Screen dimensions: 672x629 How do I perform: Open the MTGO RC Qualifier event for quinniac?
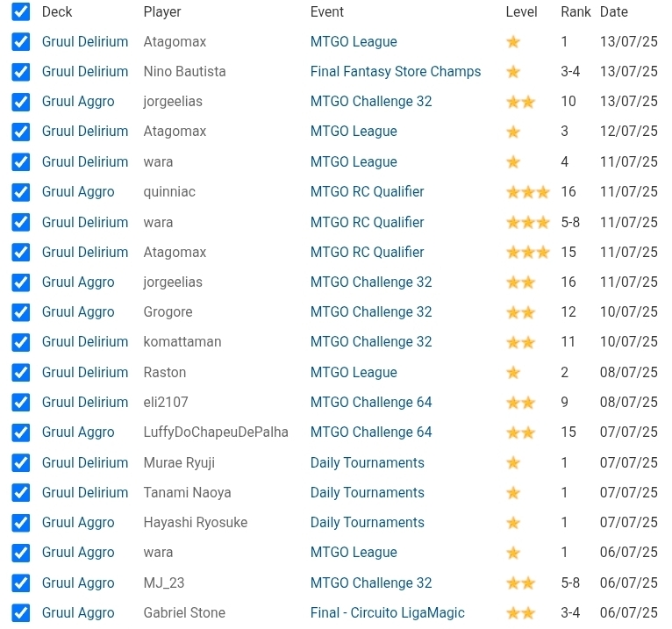click(x=368, y=192)
